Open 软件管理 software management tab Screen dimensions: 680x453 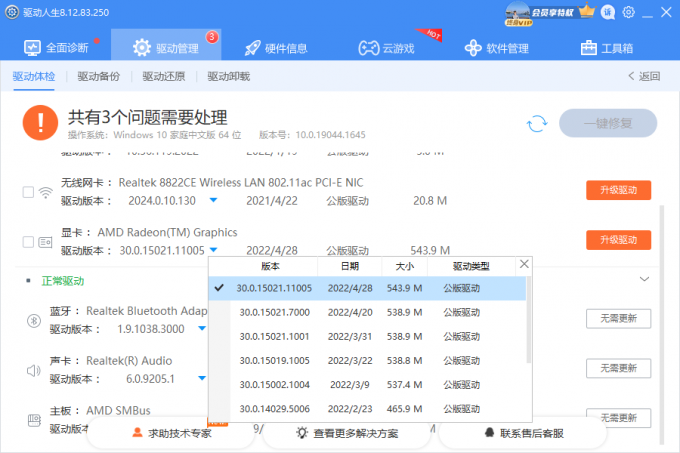497,48
